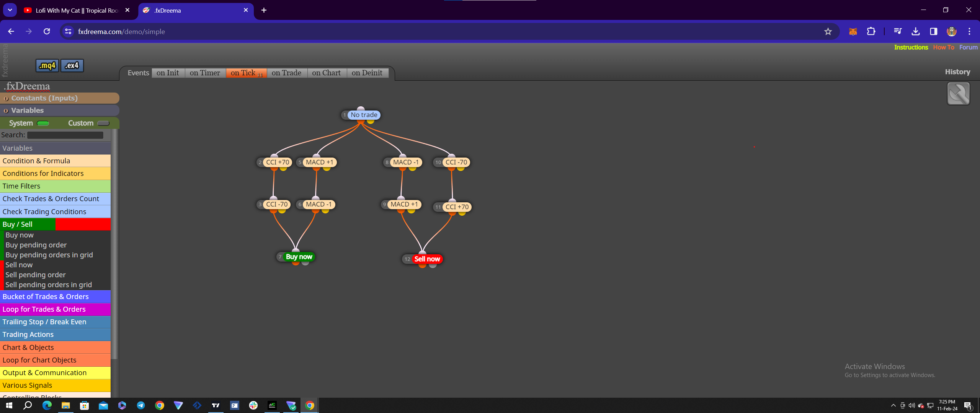Open the History panel

(957, 72)
